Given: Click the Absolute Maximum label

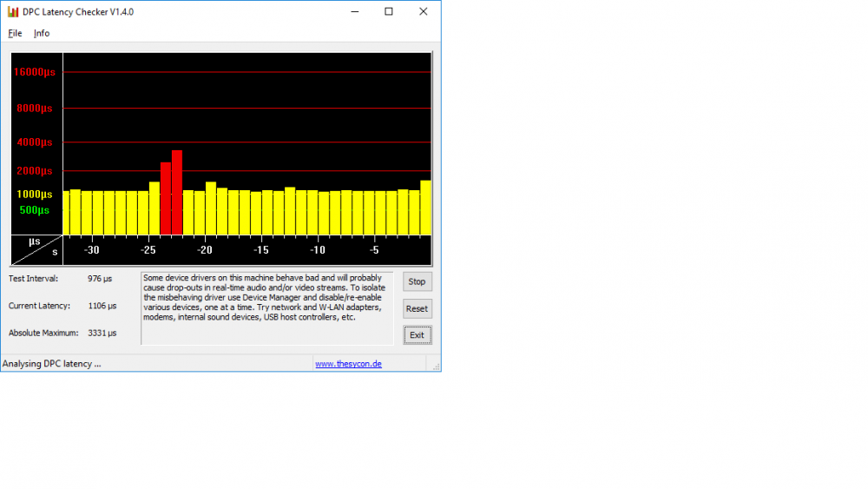Looking at the screenshot, I should pos(43,333).
